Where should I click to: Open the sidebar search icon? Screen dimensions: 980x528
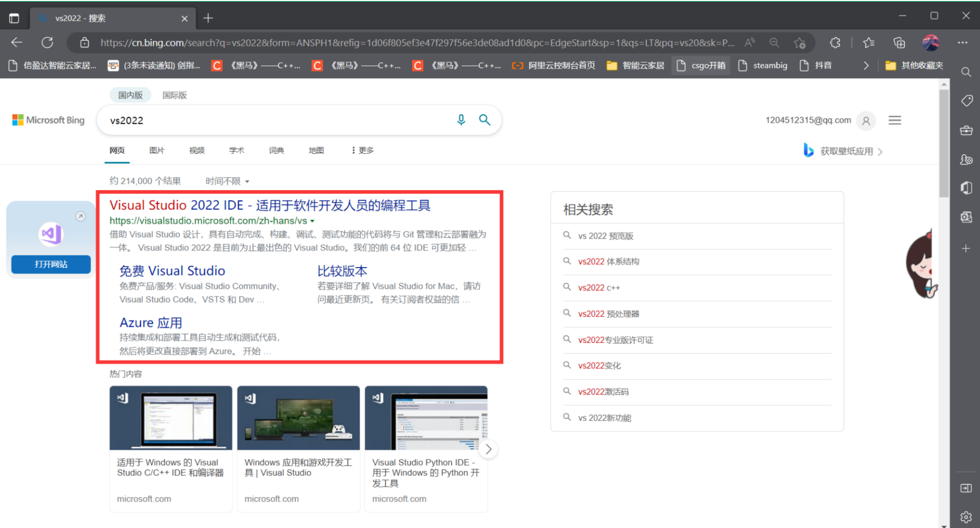(x=966, y=72)
